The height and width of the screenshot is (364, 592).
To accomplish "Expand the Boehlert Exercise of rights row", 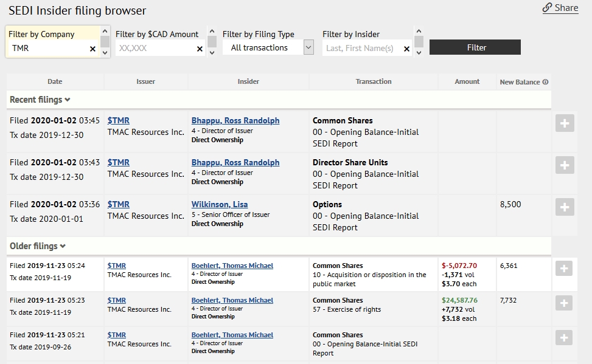I will pos(565,303).
